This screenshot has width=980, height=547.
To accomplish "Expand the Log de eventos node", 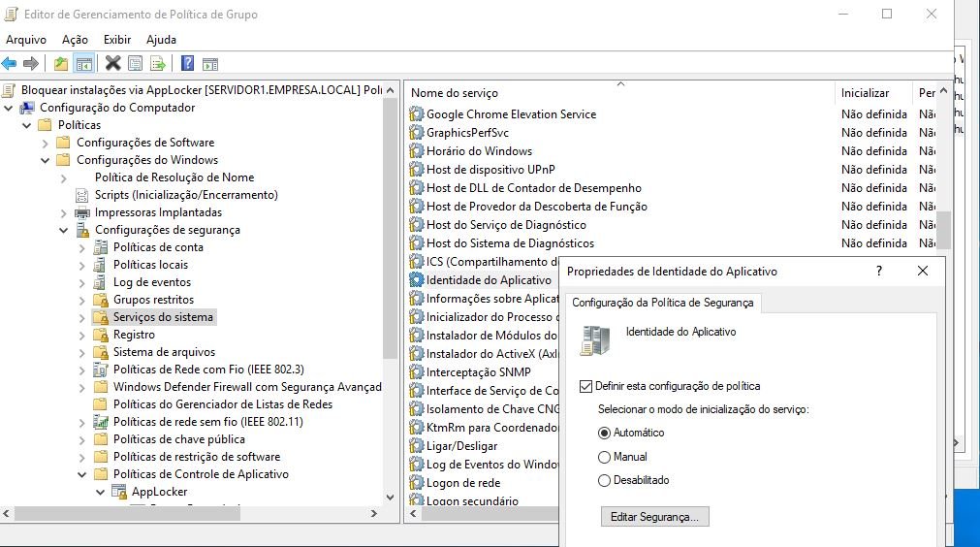I will click(81, 283).
